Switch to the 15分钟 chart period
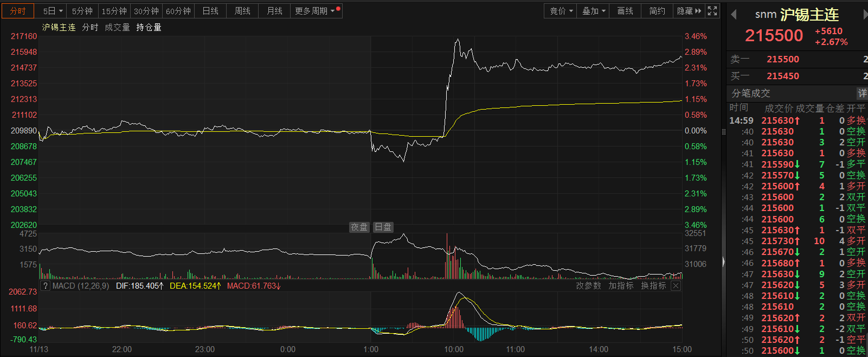 coord(114,11)
